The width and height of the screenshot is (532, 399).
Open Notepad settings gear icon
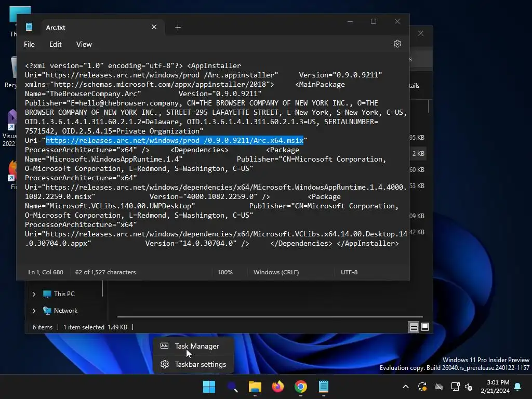(x=397, y=44)
